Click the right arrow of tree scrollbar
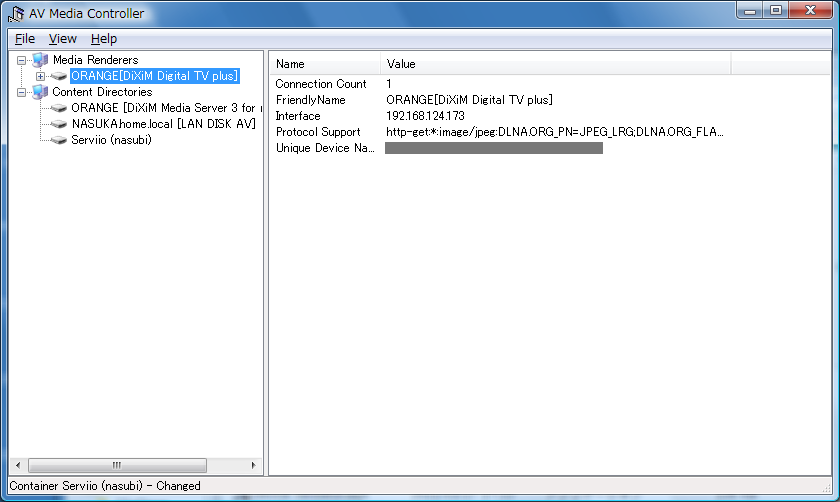The height and width of the screenshot is (502, 840). [253, 466]
